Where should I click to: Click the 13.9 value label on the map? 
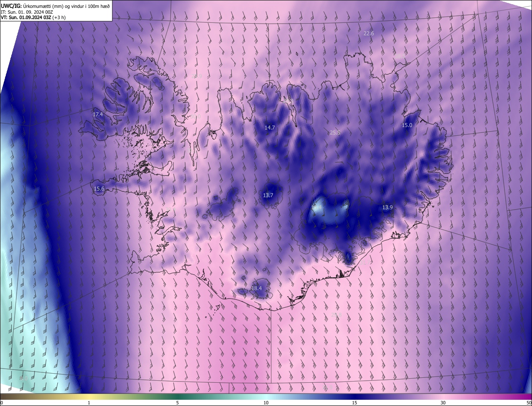tap(387, 207)
